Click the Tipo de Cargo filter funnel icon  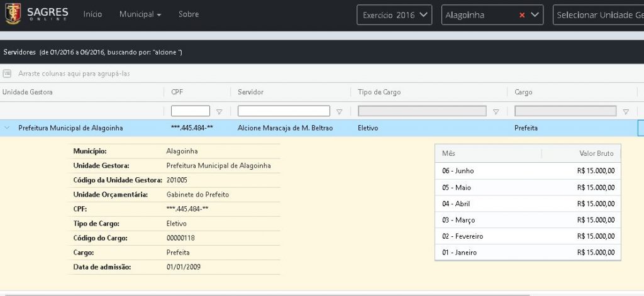tap(496, 112)
